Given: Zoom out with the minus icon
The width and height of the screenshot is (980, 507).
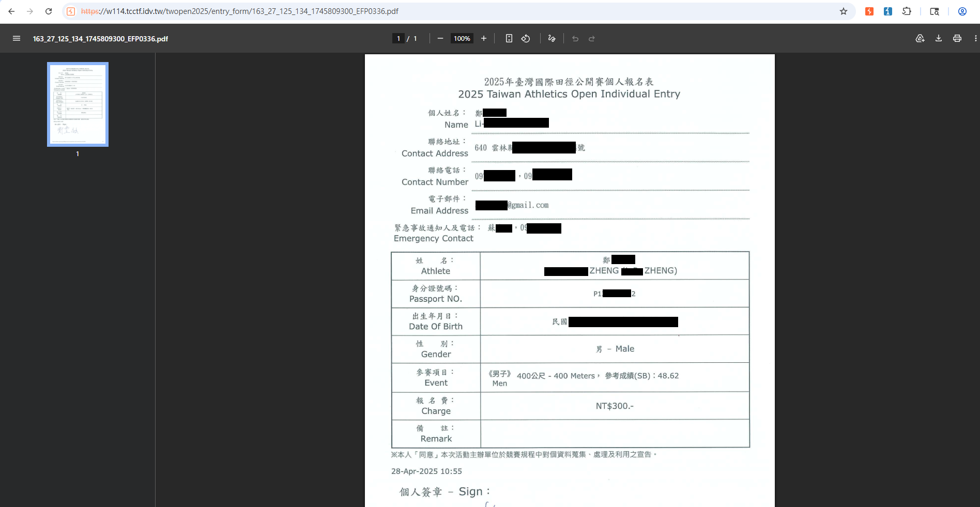Looking at the screenshot, I should pyautogui.click(x=440, y=38).
